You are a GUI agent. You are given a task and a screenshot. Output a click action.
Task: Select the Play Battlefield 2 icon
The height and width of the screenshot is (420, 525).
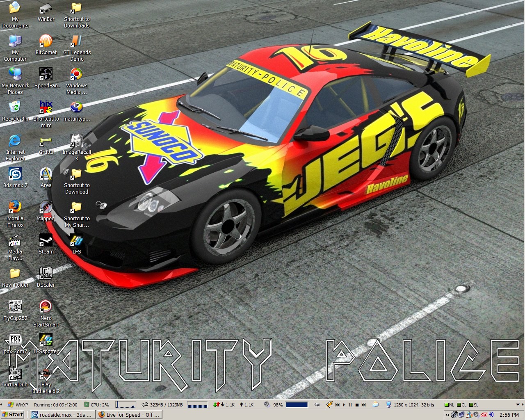[x=46, y=380]
